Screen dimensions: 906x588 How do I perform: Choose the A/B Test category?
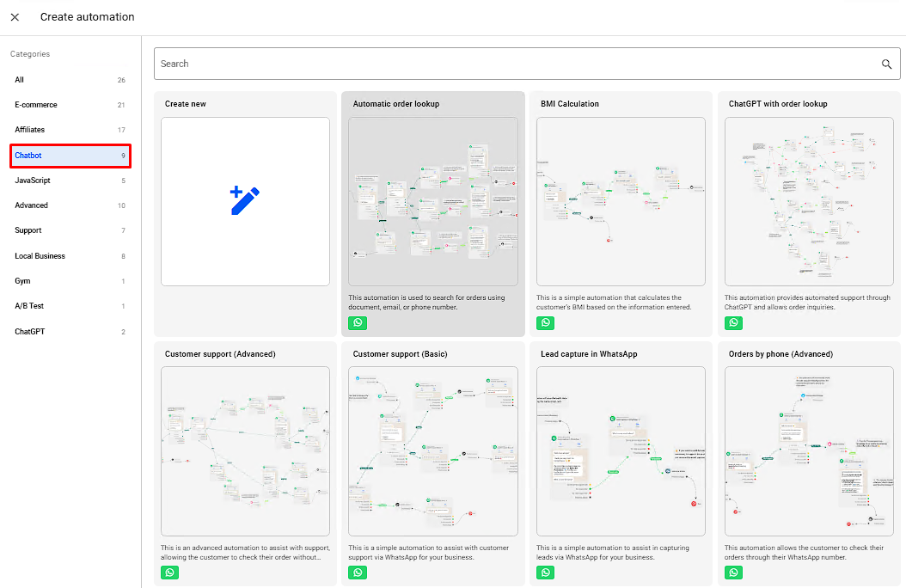(70, 306)
